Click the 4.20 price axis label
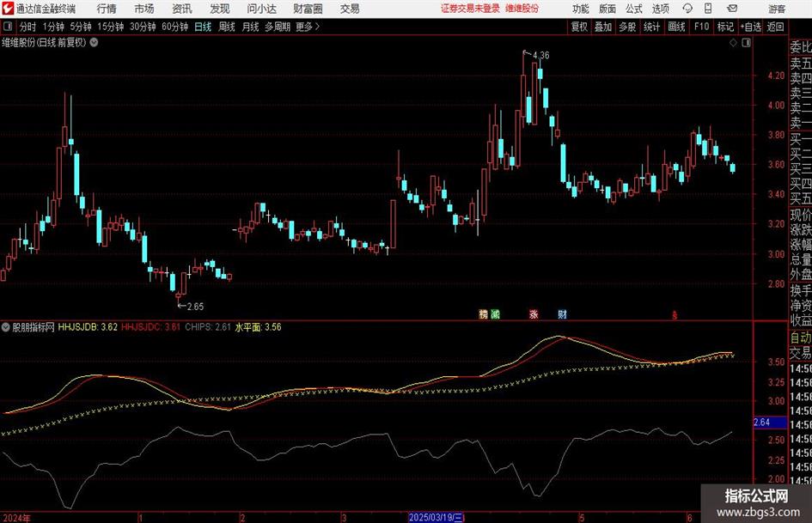This screenshot has width=812, height=523. pos(776,76)
